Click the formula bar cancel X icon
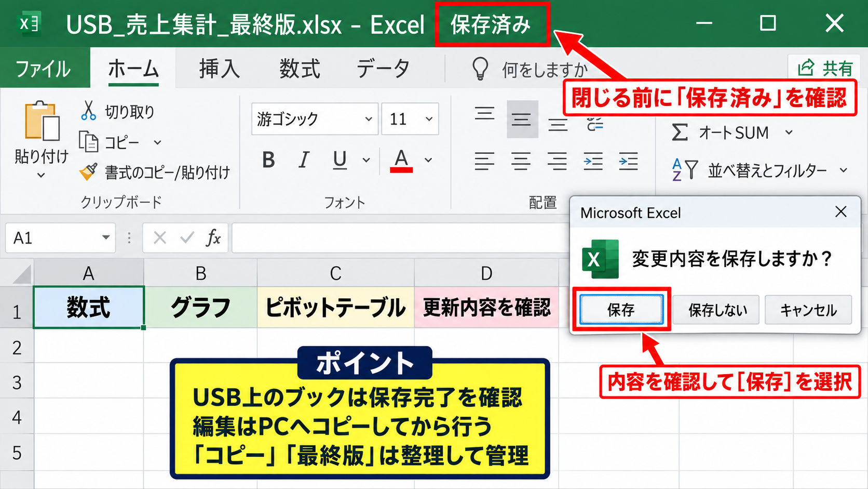Viewport: 868px width, 489px height. coord(160,238)
